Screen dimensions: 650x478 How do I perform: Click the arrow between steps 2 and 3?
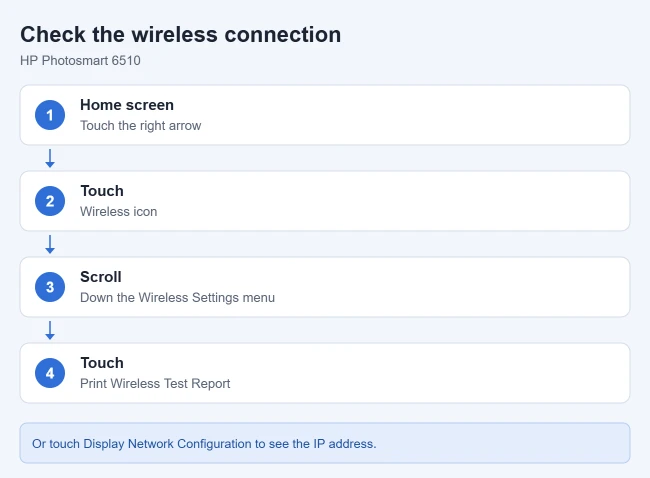coord(50,244)
